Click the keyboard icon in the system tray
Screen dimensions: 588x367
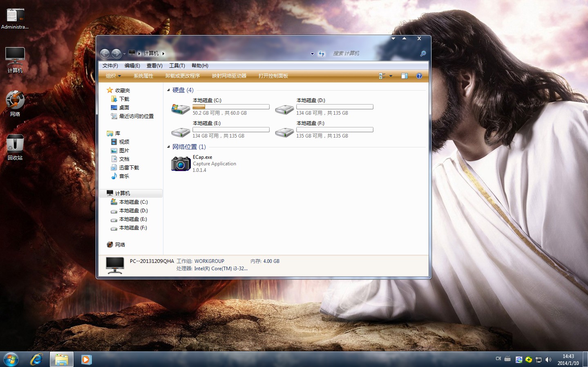[508, 359]
